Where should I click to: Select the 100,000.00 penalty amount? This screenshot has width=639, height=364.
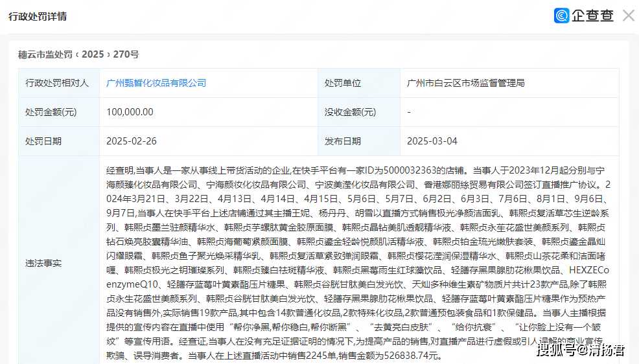point(130,113)
